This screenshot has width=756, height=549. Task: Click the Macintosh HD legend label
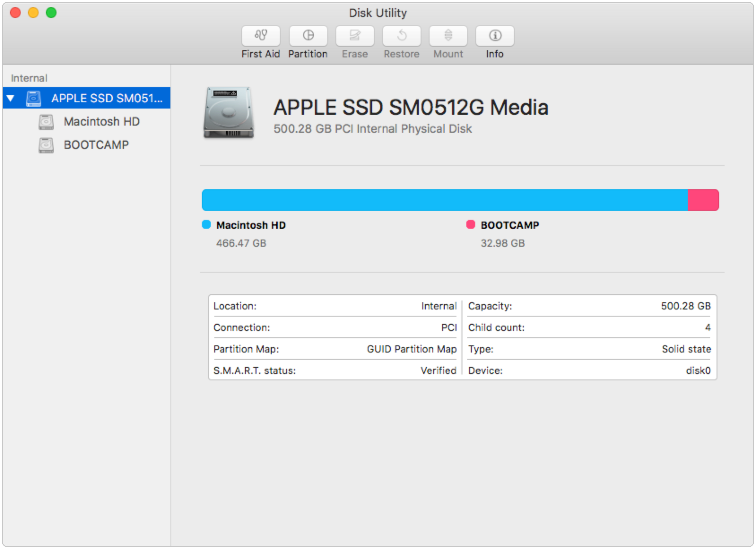tap(251, 225)
